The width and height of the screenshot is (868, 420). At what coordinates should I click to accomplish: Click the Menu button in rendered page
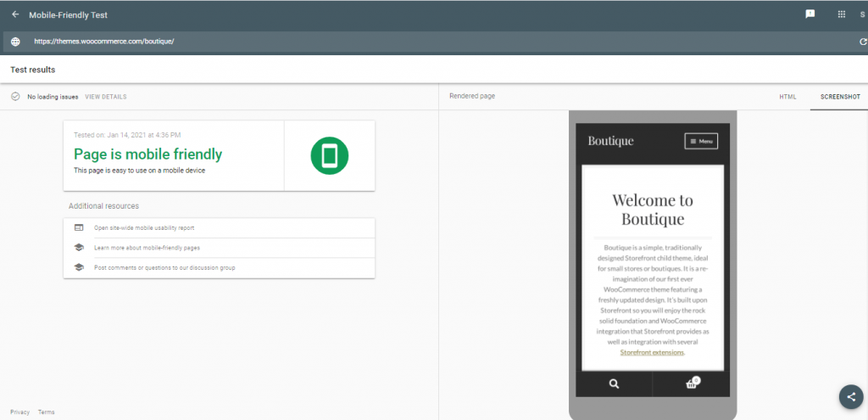tap(701, 142)
